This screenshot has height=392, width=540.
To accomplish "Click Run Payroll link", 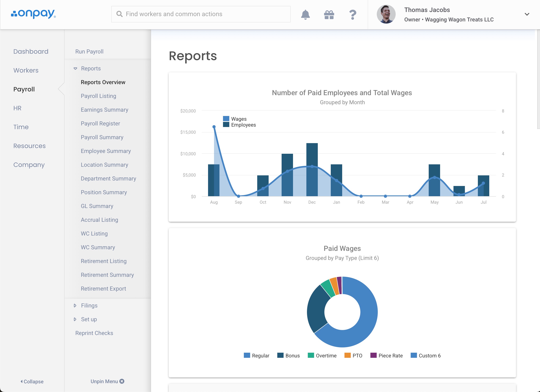I will tap(89, 52).
